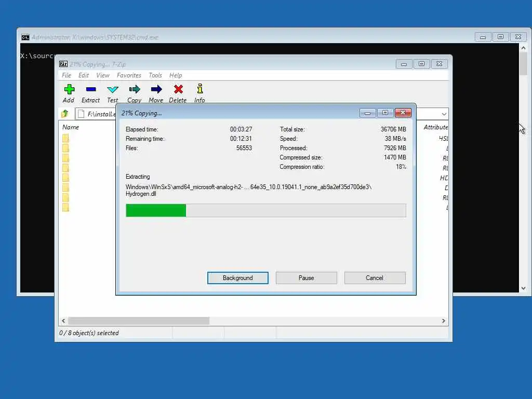Open the Tools menu
532x399 pixels.
pos(155,75)
